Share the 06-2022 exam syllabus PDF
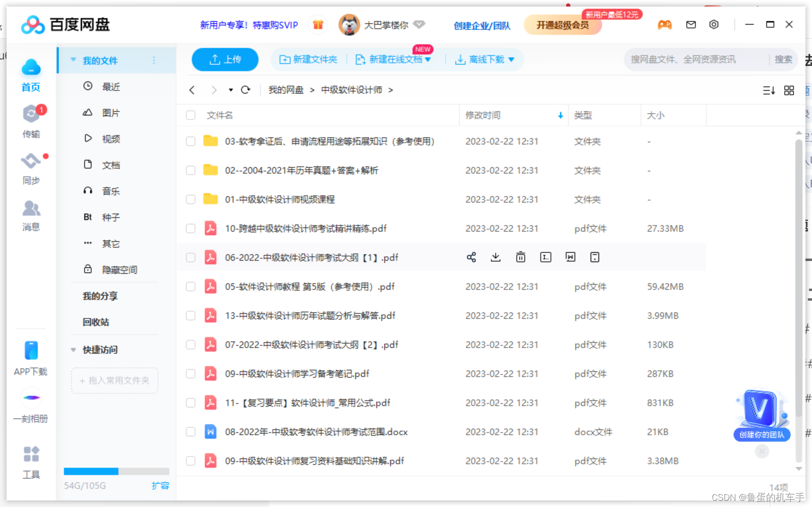Image resolution: width=812 pixels, height=507 pixels. (471, 257)
